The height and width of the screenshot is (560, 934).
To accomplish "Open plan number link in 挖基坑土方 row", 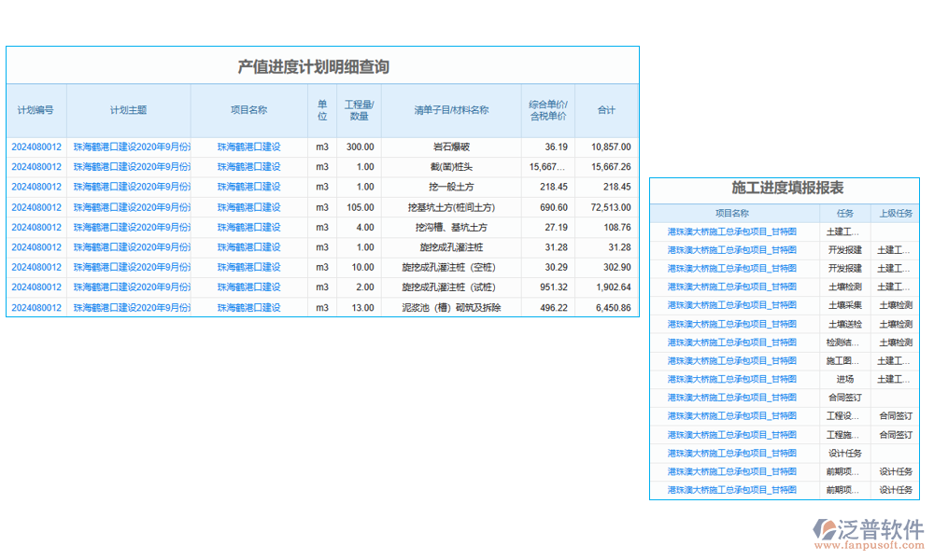I will pyautogui.click(x=36, y=207).
